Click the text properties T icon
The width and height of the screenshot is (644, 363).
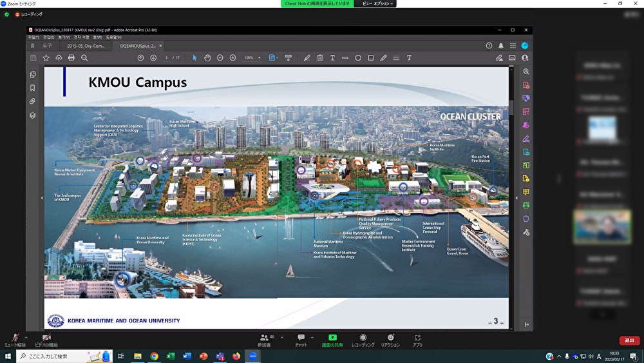click(x=409, y=58)
